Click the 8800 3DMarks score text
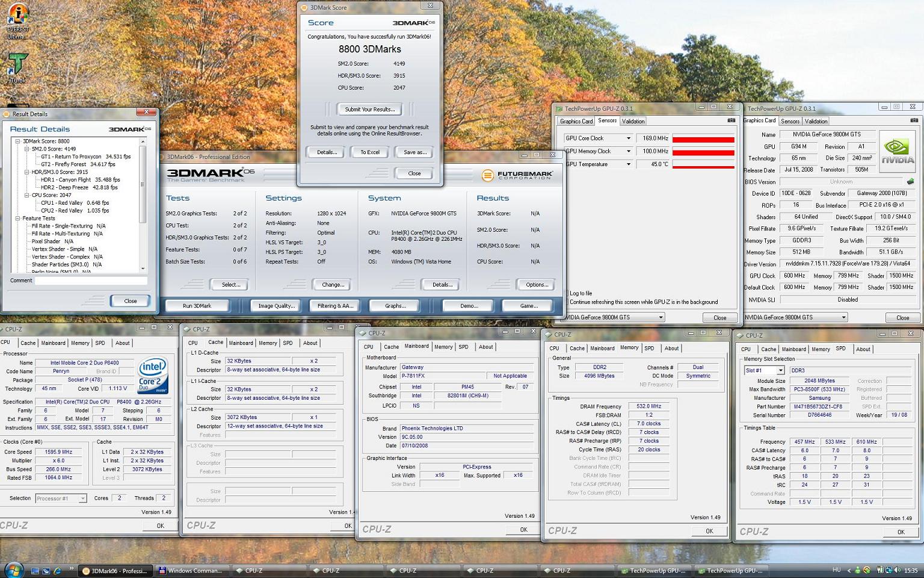The height and width of the screenshot is (578, 924). pyautogui.click(x=369, y=49)
